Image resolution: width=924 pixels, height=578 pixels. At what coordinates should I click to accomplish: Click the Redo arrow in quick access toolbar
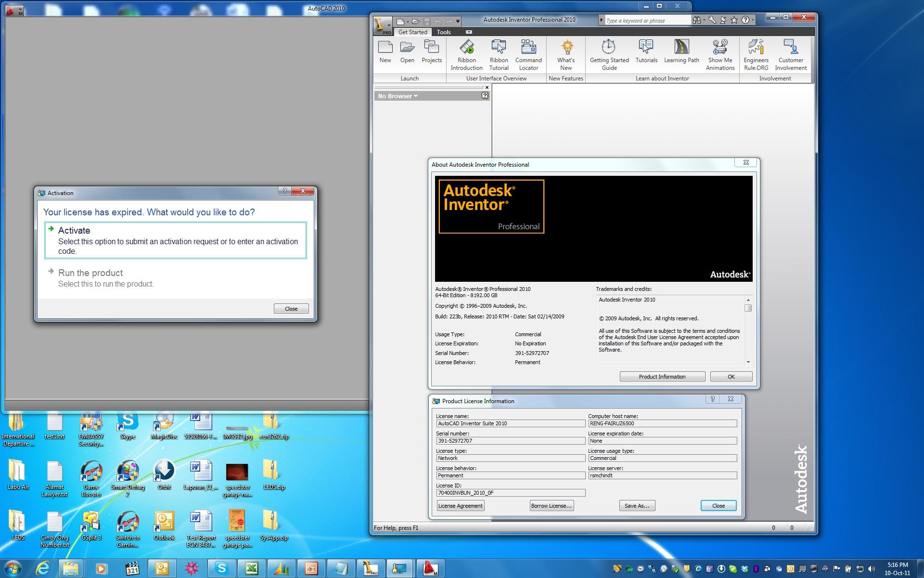449,21
